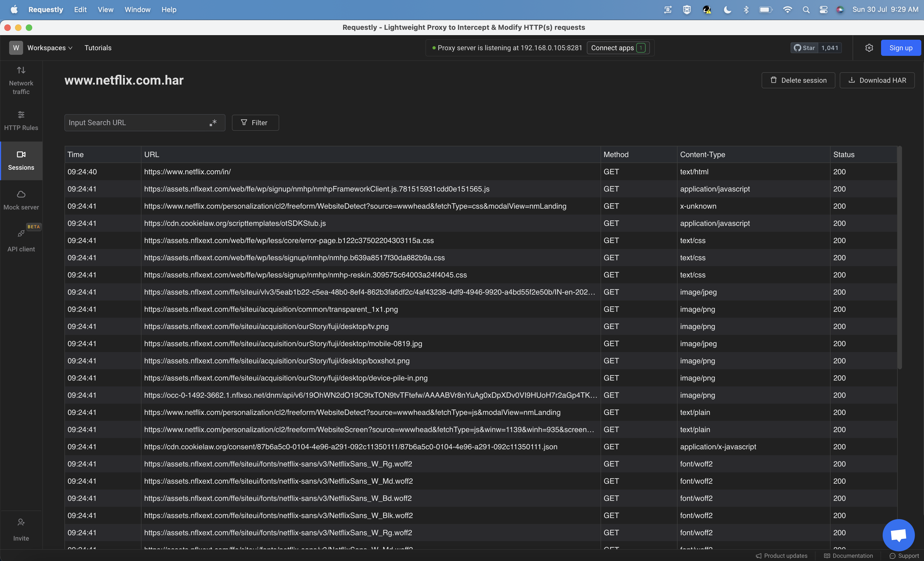Click the proxy server listening status text

pyautogui.click(x=510, y=48)
